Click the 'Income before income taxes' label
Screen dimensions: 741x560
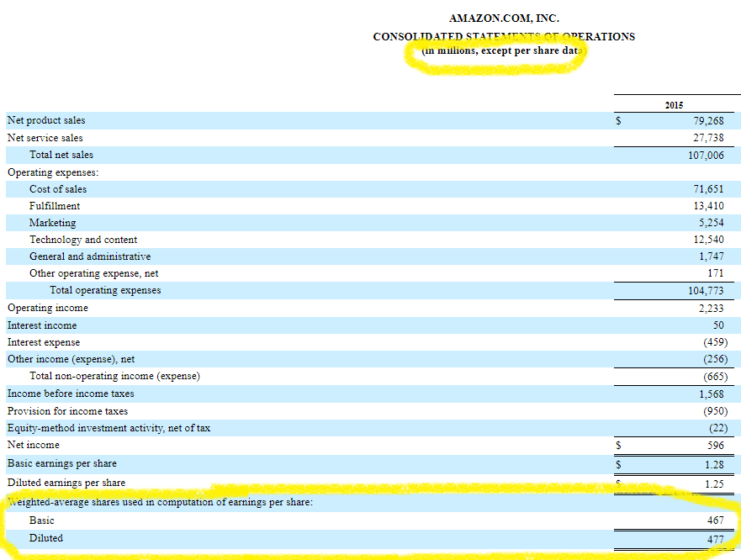point(71,394)
